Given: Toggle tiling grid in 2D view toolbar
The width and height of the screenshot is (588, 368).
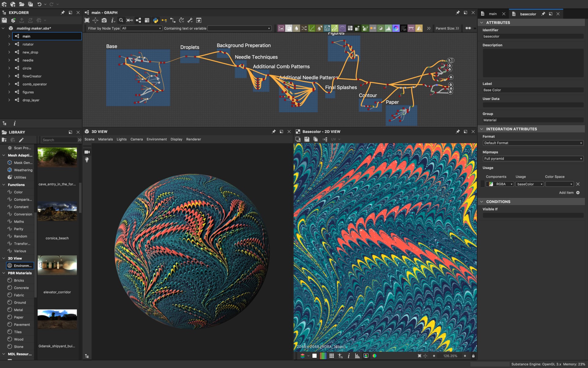Looking at the screenshot, I should (331, 356).
